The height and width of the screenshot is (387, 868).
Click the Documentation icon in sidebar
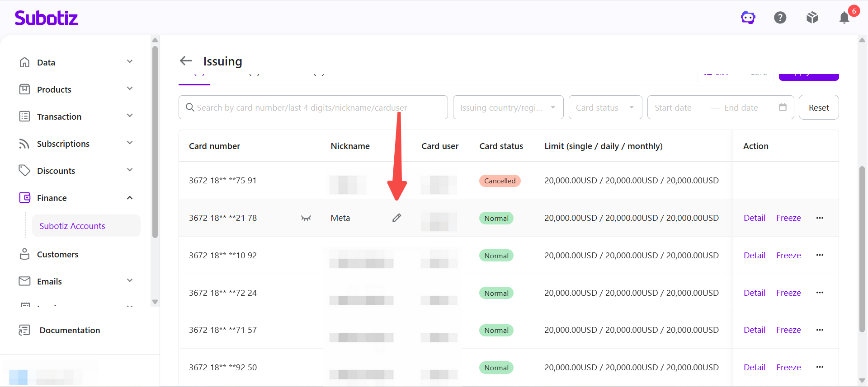coord(24,330)
